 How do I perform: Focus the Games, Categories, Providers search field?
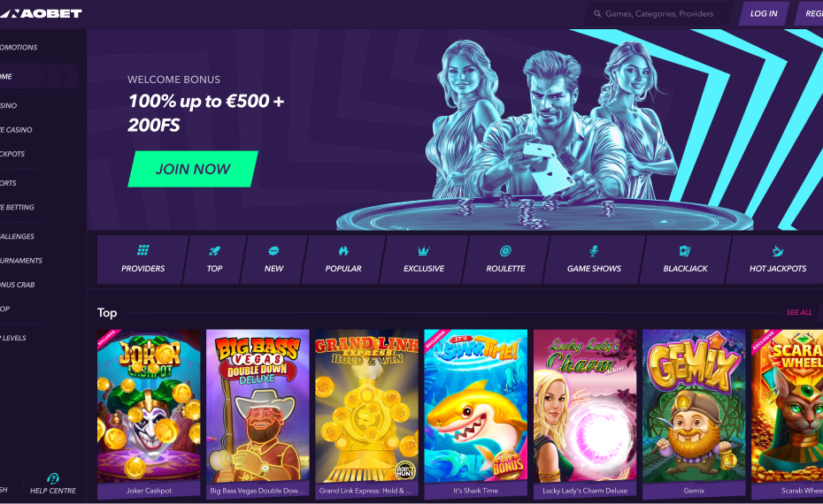[x=660, y=13]
